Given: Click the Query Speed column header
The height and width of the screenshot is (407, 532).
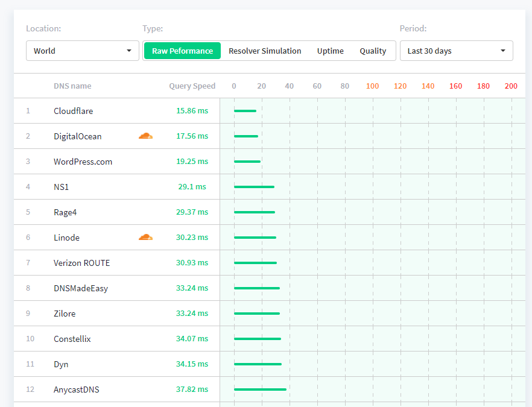Looking at the screenshot, I should coord(192,86).
